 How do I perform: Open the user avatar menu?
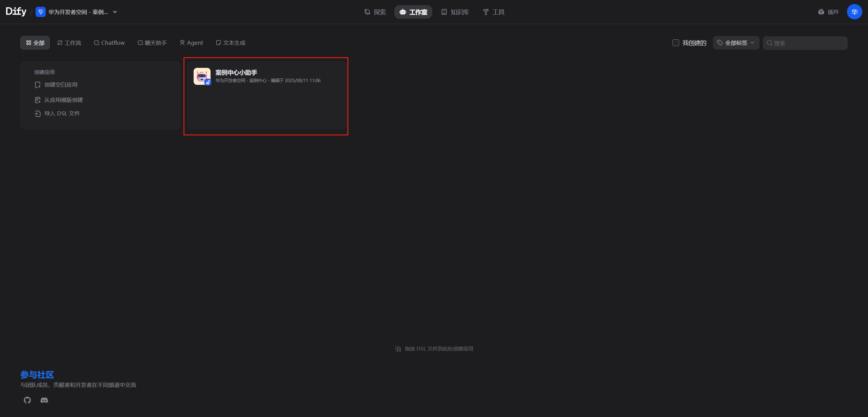(854, 12)
